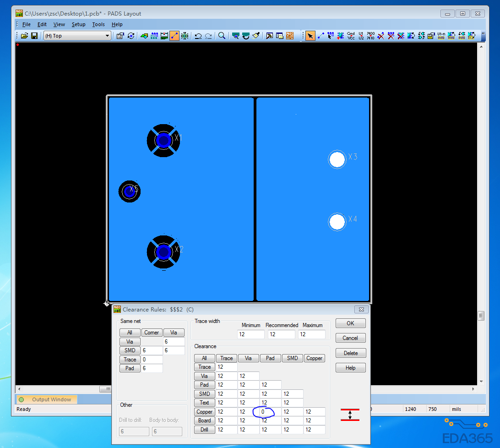500x448 pixels.
Task: Click the Redraw screen icon
Action: tap(246, 36)
